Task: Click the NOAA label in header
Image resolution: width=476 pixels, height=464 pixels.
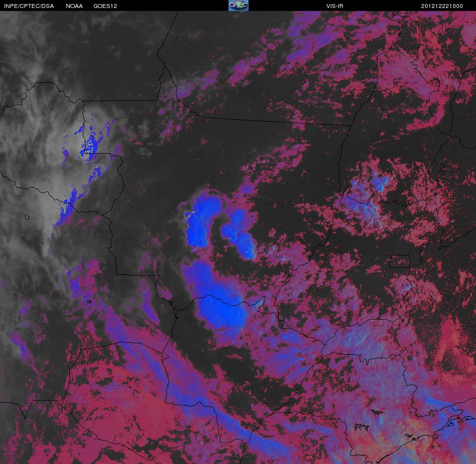Action: (x=74, y=6)
